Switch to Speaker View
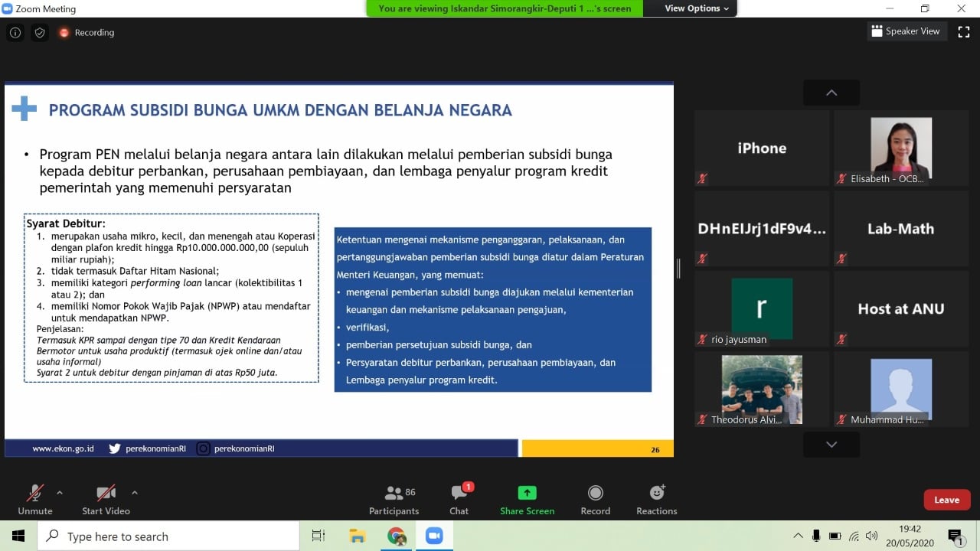Screen dimensions: 980x551 point(906,31)
